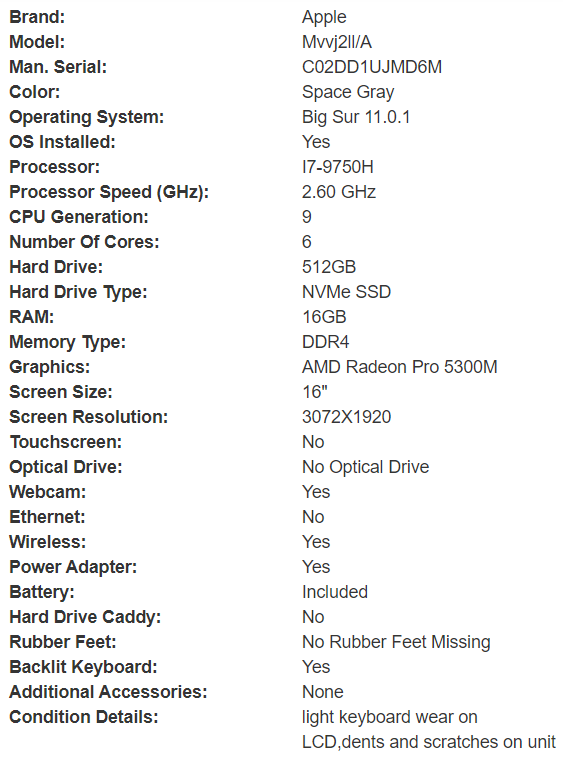Click the Brand label

pyautogui.click(x=37, y=17)
